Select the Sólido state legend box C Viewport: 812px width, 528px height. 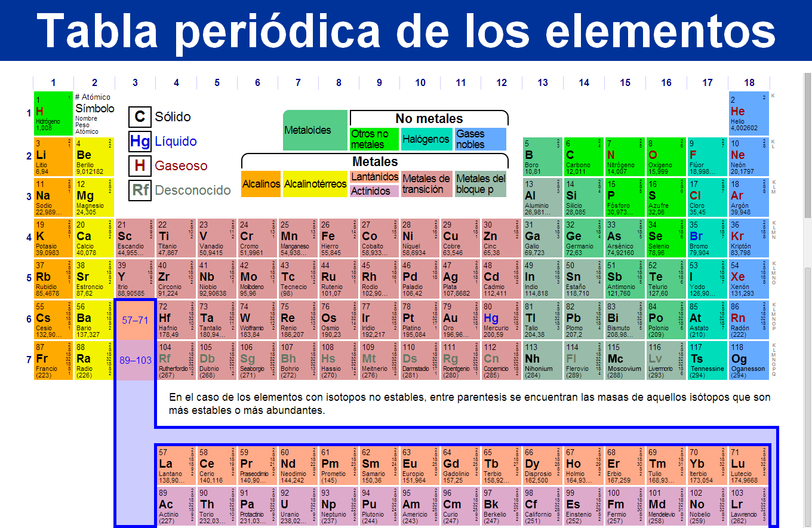click(140, 116)
